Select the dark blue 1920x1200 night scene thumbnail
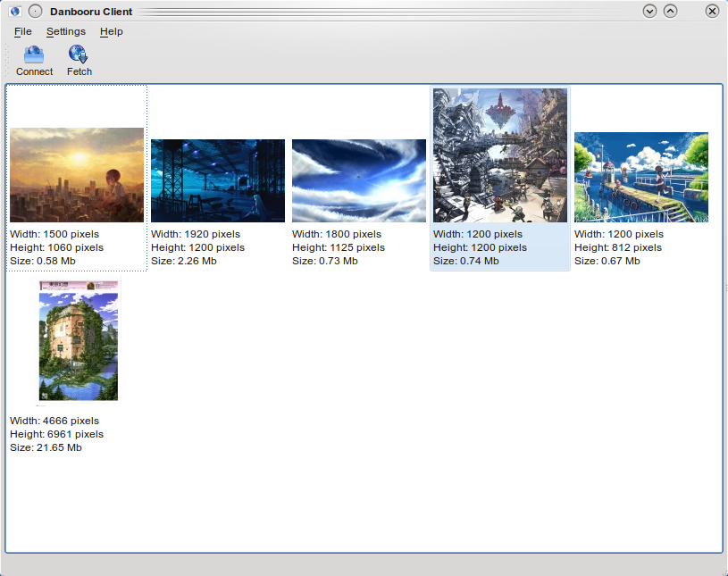 pyautogui.click(x=218, y=180)
